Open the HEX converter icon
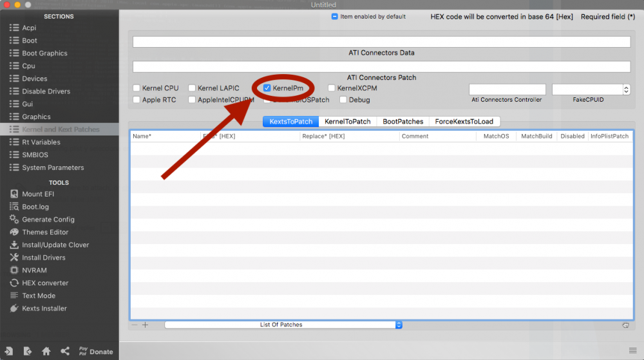This screenshot has height=360, width=644. coord(14,283)
